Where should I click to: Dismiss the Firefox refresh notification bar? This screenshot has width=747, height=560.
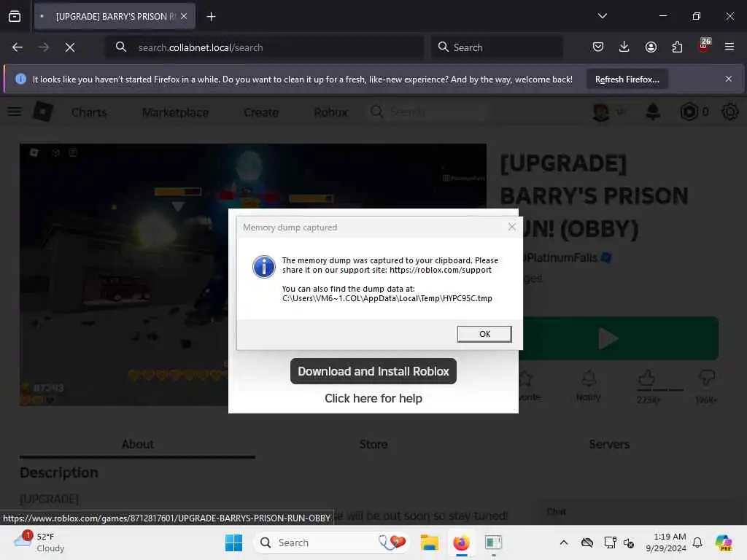[729, 79]
